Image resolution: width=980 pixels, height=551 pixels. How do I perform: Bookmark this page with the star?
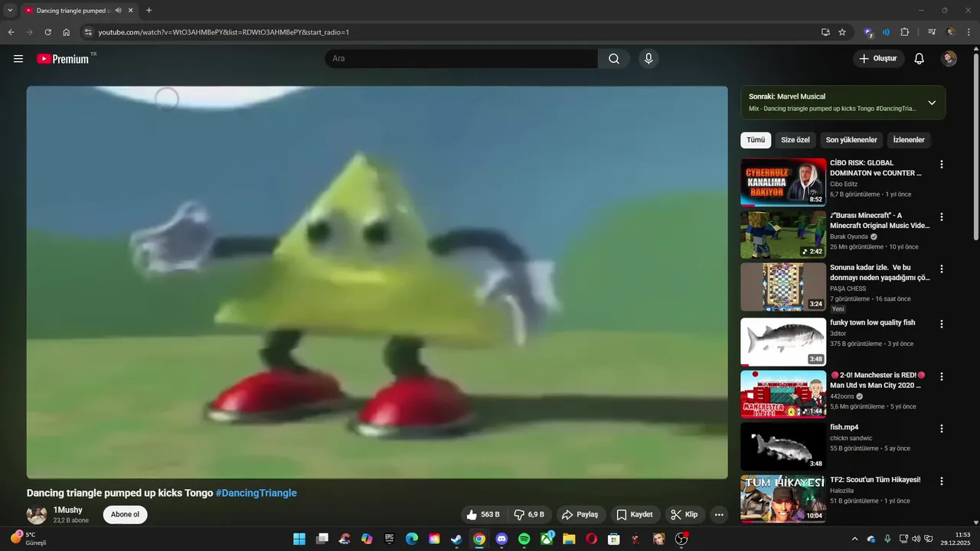[x=842, y=32]
